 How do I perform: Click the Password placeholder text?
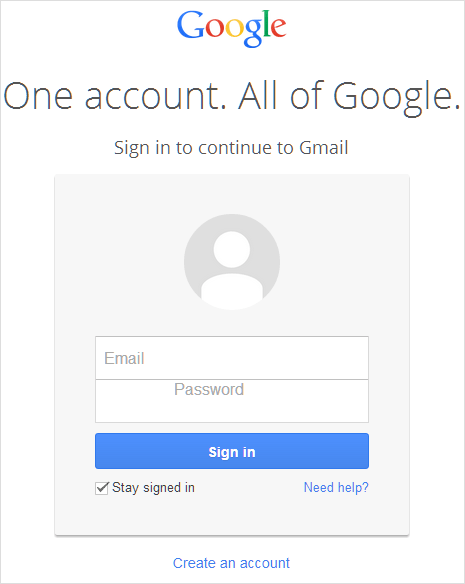[x=209, y=390]
